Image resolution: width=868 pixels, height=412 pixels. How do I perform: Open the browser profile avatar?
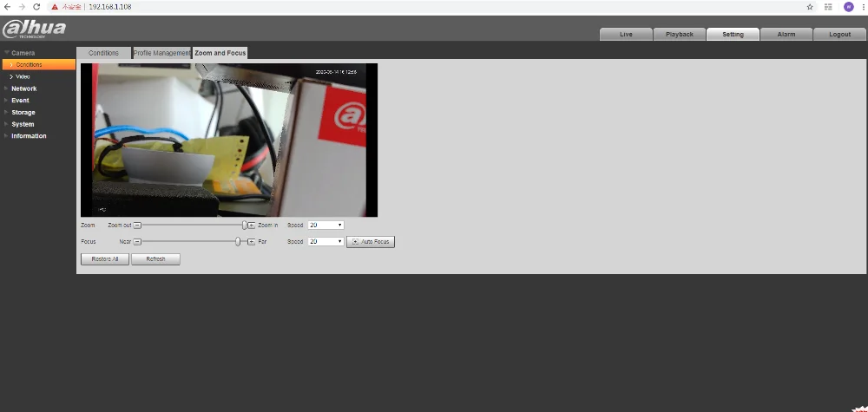pyautogui.click(x=849, y=7)
